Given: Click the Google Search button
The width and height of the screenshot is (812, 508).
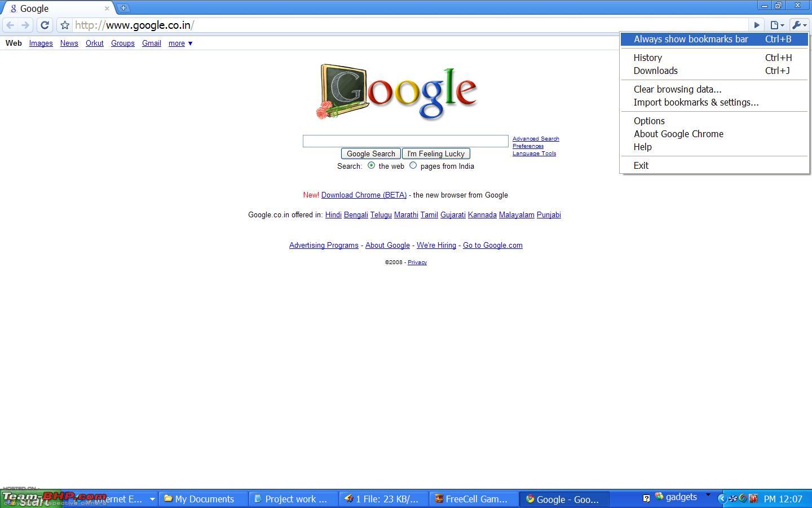Looking at the screenshot, I should click(x=370, y=154).
